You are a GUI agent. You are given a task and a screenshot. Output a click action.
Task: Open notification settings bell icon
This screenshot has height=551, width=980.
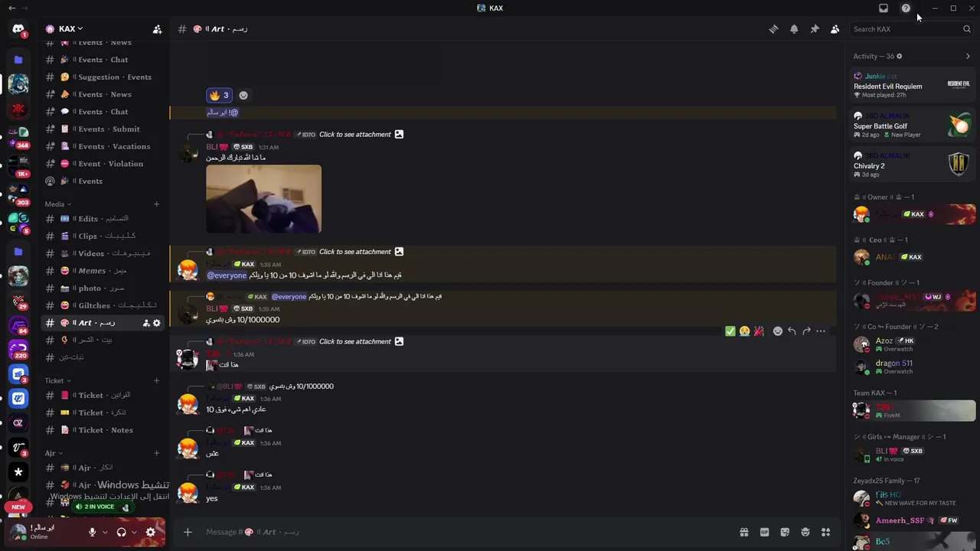pos(794,29)
